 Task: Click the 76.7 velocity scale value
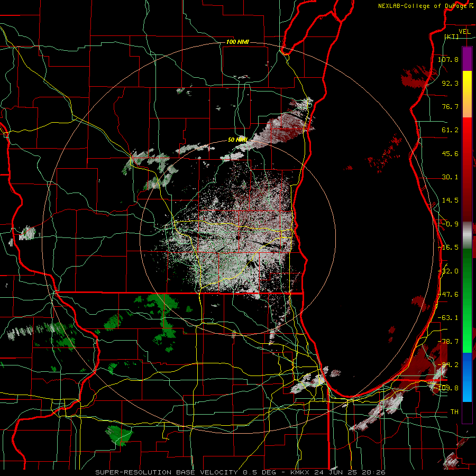[450, 106]
